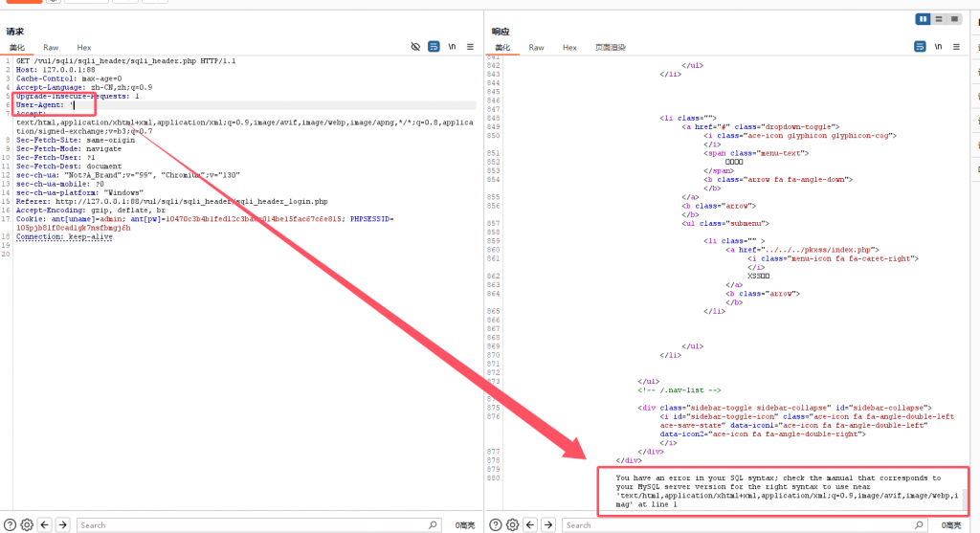The width and height of the screenshot is (980, 533).
Task: Select the Hex tab in request panel
Action: [x=84, y=48]
